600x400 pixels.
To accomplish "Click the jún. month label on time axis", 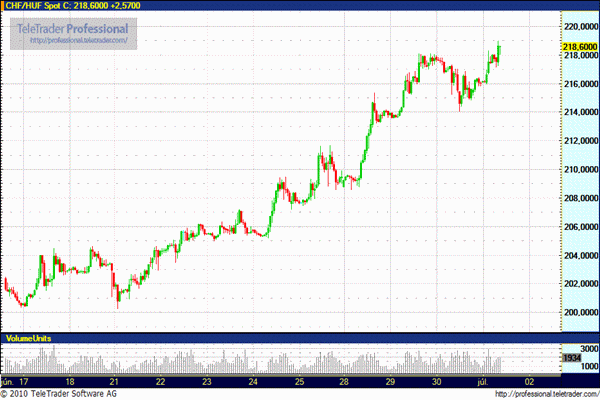I will pyautogui.click(x=7, y=382).
